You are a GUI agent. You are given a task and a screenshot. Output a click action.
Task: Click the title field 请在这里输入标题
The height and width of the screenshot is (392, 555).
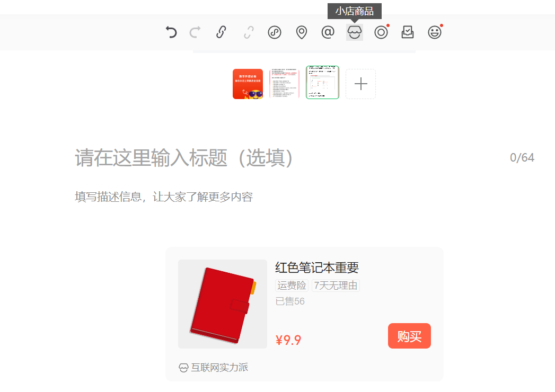(184, 158)
